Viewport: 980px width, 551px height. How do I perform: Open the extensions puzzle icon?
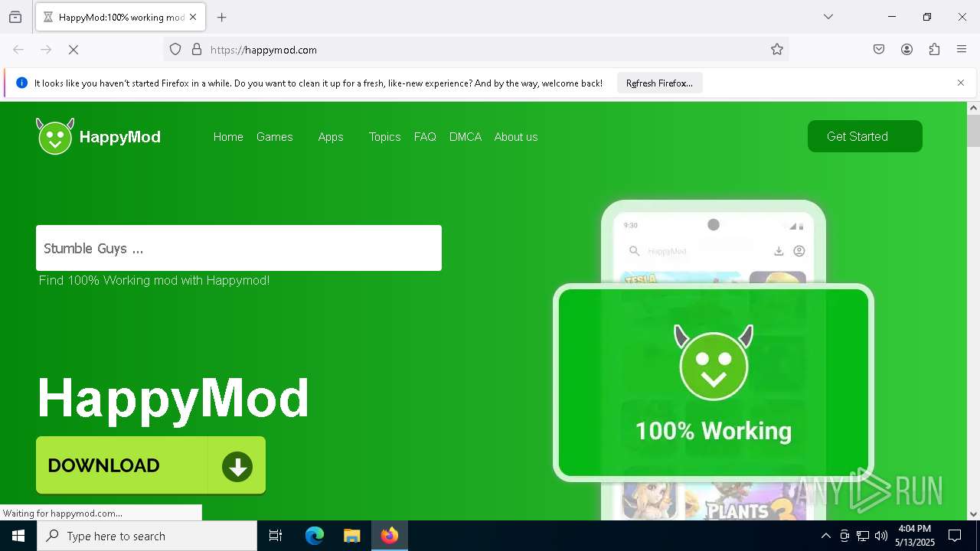pyautogui.click(x=934, y=50)
